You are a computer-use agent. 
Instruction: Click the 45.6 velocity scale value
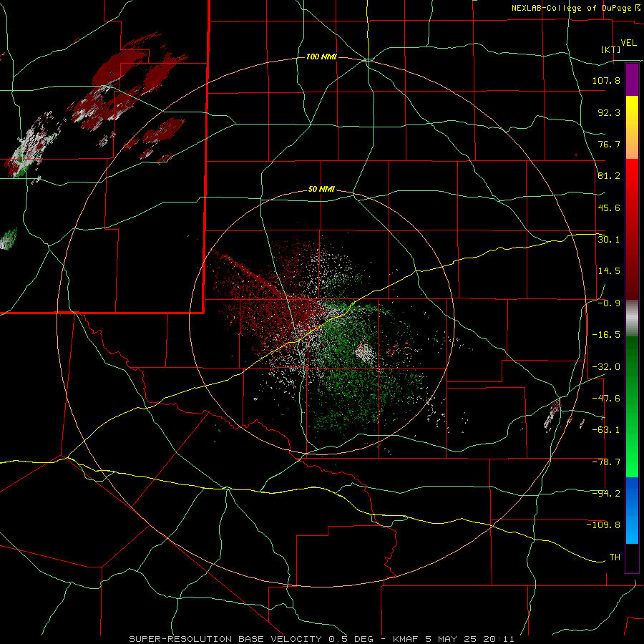[609, 208]
